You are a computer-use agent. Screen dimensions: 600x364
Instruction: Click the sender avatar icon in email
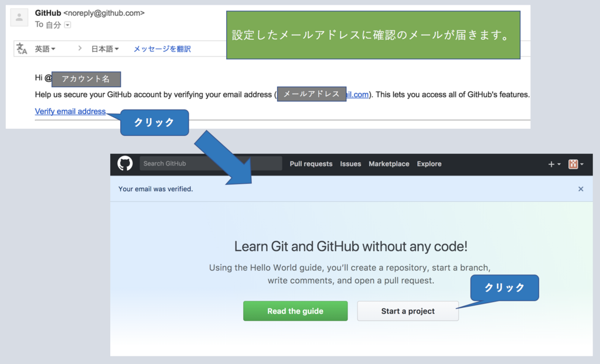pos(19,17)
